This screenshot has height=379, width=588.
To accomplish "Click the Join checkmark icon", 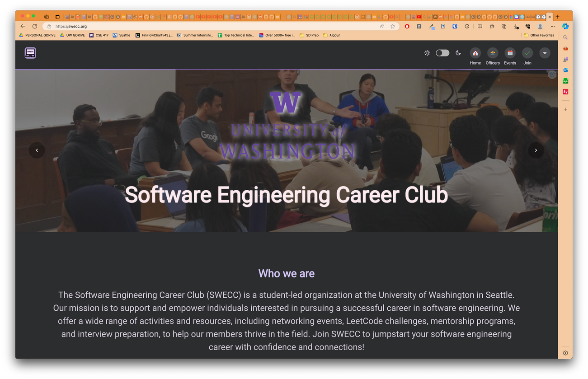I will point(527,53).
